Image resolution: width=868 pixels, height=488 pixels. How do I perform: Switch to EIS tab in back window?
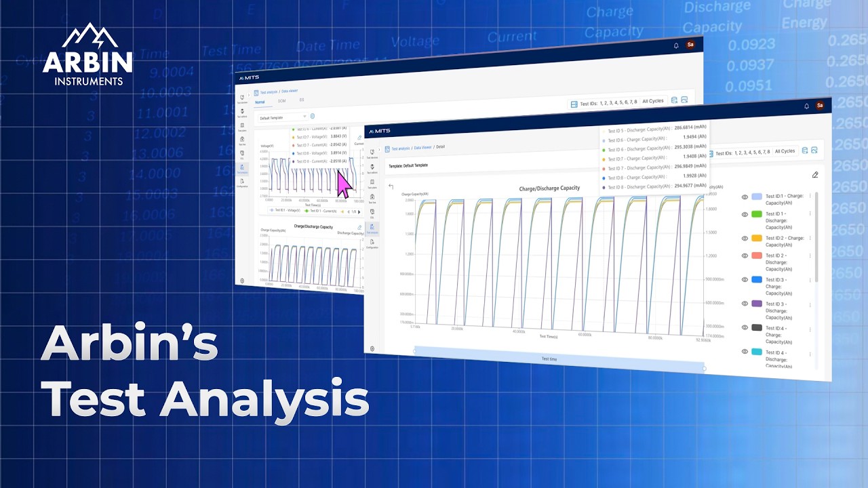click(302, 100)
